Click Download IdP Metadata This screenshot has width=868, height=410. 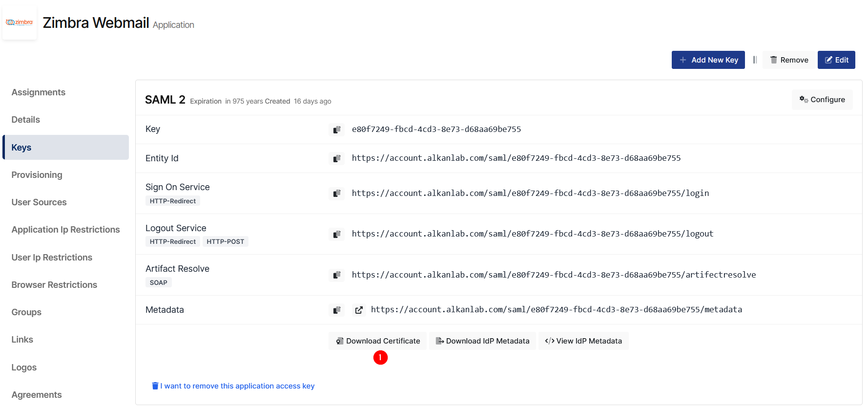coord(482,341)
